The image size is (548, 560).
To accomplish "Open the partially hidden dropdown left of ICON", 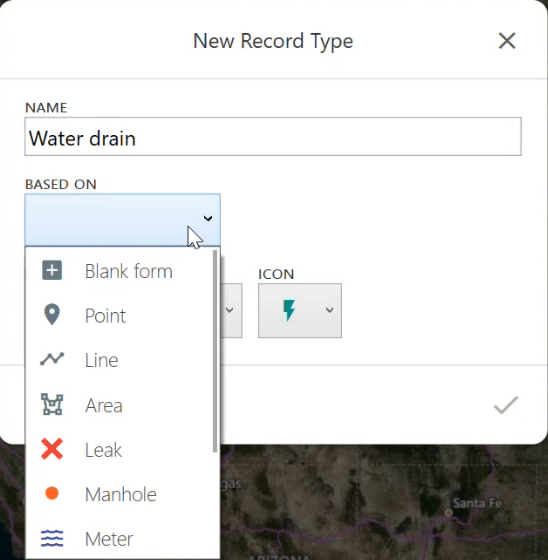I will click(231, 310).
